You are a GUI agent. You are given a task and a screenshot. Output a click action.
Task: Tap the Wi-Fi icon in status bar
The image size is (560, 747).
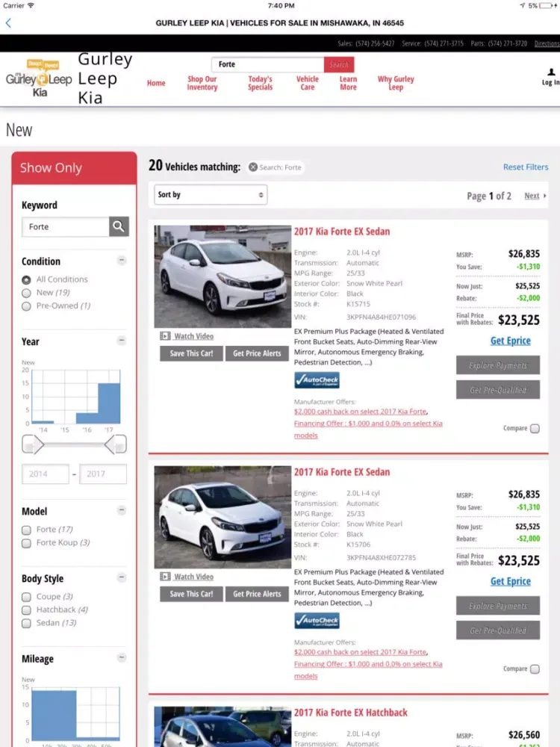pos(31,5)
